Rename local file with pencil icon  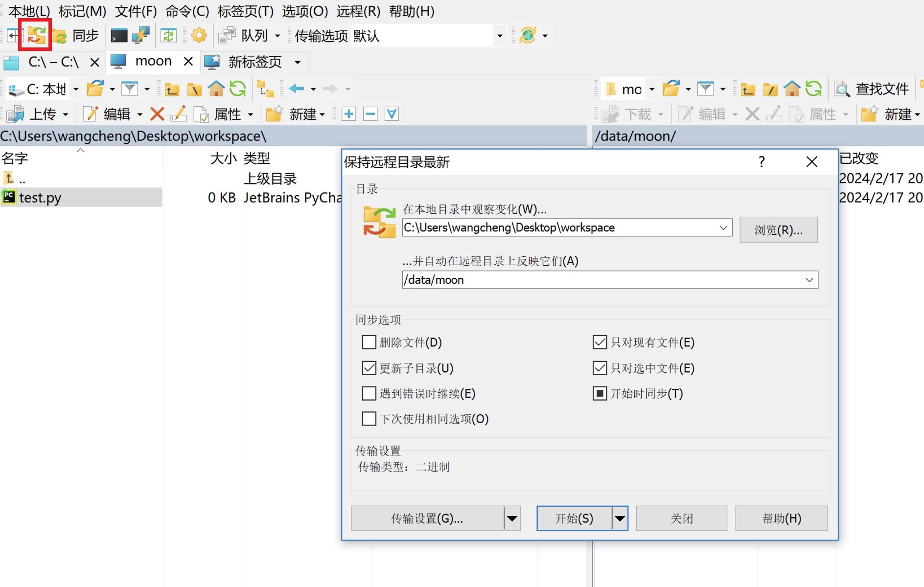pos(179,114)
